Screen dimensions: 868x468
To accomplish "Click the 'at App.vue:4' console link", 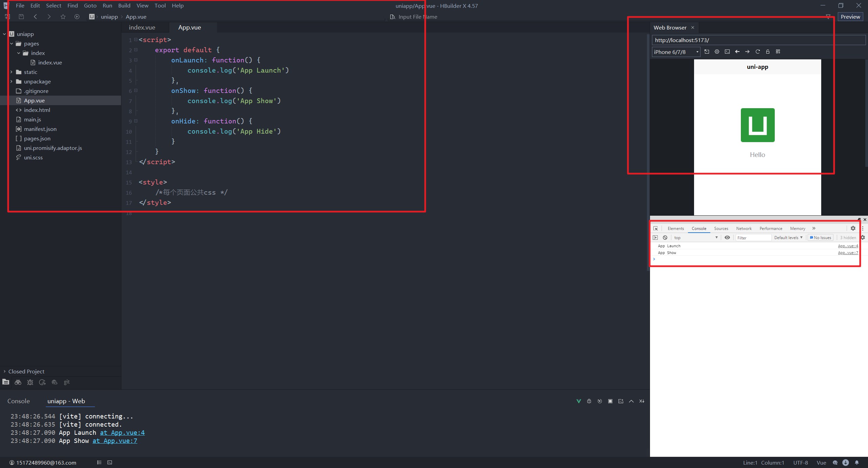I will point(122,433).
